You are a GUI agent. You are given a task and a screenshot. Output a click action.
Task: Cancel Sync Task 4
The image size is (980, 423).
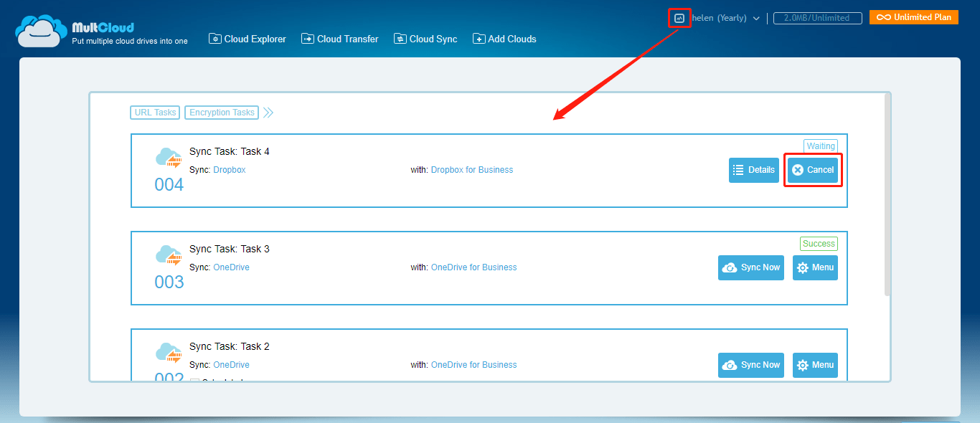pos(813,170)
